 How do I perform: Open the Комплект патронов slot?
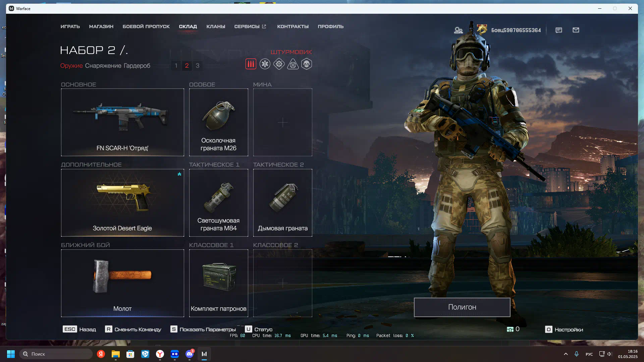219,283
